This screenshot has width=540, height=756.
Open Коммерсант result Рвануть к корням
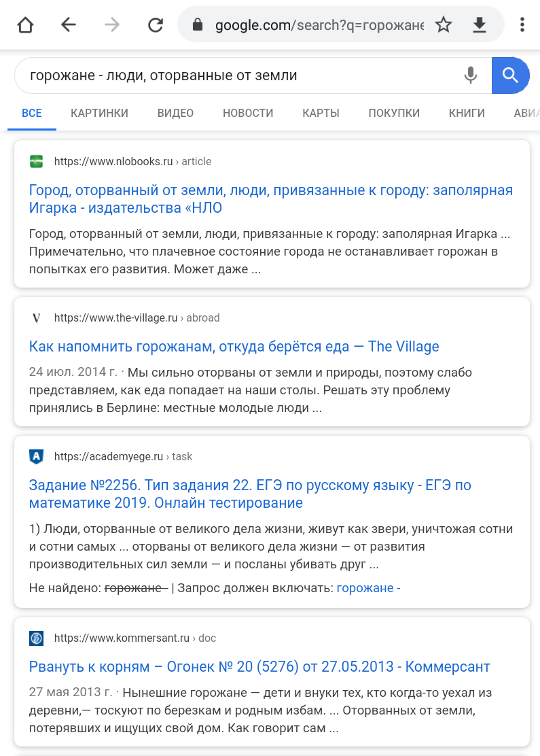point(259,667)
